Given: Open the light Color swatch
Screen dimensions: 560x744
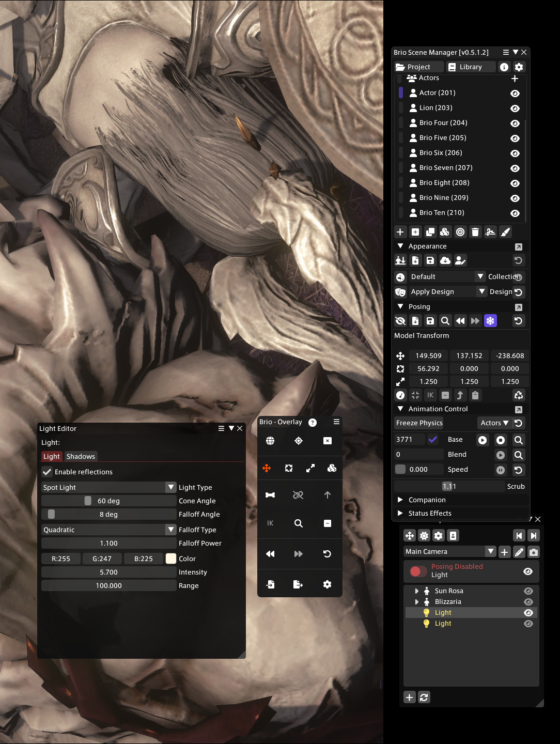Looking at the screenshot, I should [x=171, y=559].
